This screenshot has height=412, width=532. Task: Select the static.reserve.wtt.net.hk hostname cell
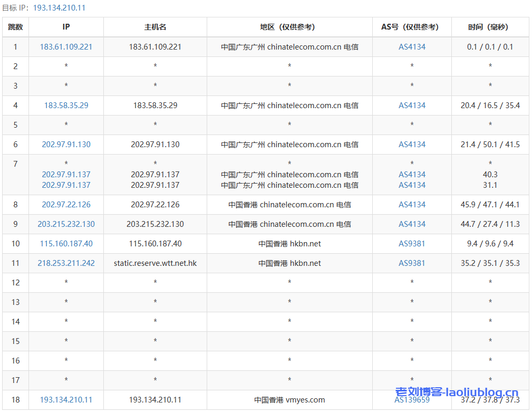pyautogui.click(x=155, y=263)
